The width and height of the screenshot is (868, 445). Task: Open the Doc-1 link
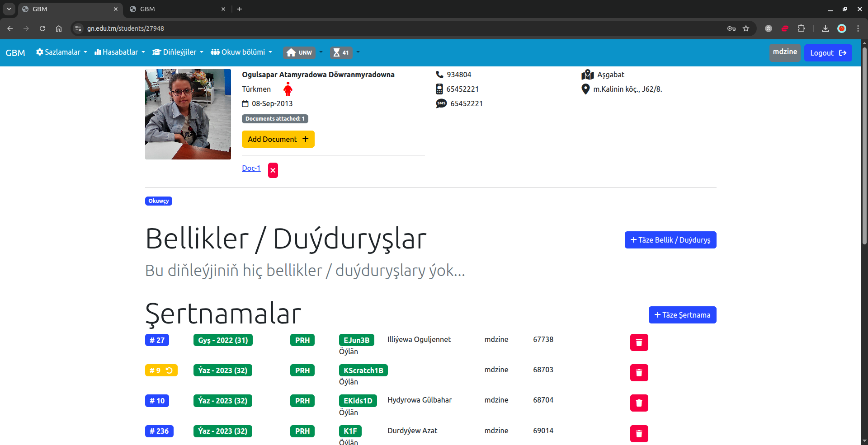(251, 168)
